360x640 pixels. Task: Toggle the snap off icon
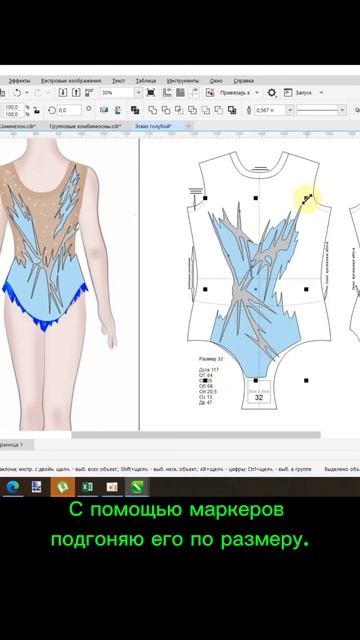(210, 93)
